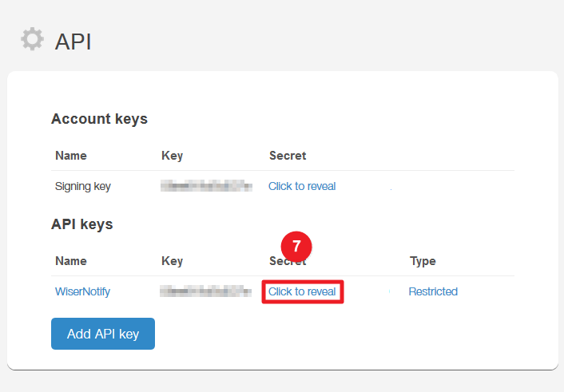This screenshot has height=392, width=564.
Task: Reveal the Signing key secret
Action: point(302,186)
